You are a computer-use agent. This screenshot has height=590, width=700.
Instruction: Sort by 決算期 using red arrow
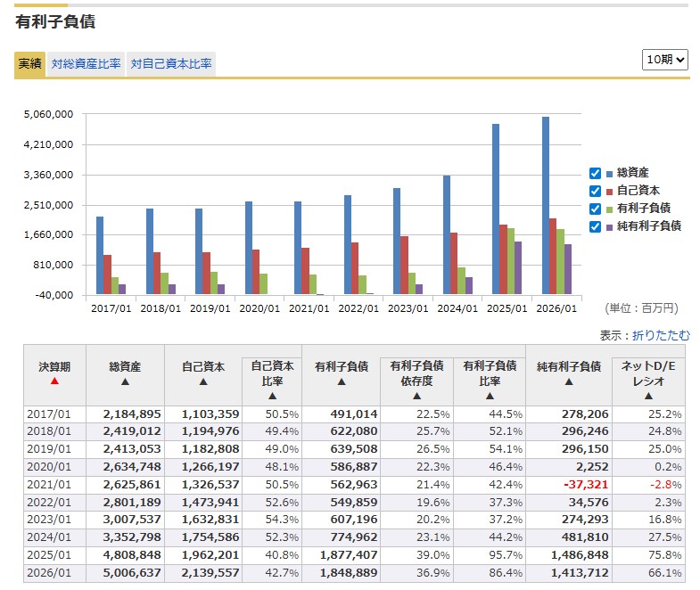coord(54,381)
